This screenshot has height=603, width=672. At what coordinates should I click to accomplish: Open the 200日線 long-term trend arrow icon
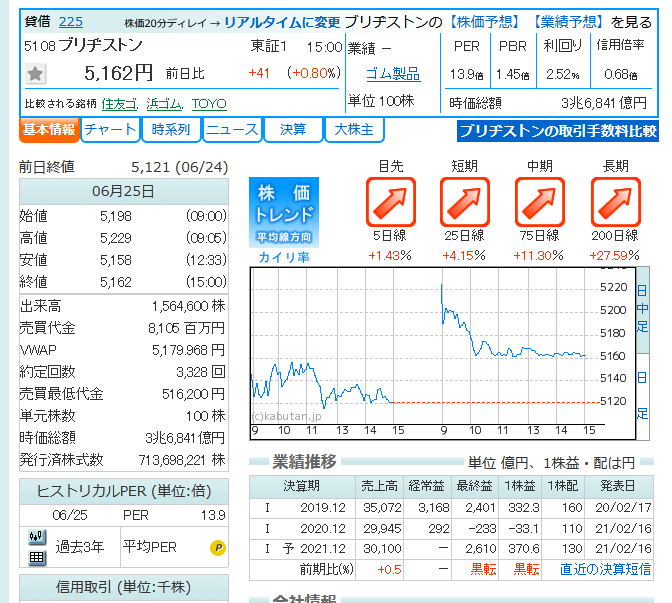click(x=615, y=202)
